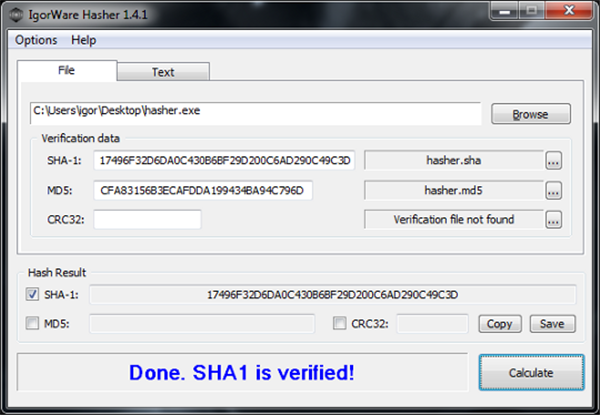600x415 pixels.
Task: Toggle the MD5 hash checkbox
Action: [31, 323]
